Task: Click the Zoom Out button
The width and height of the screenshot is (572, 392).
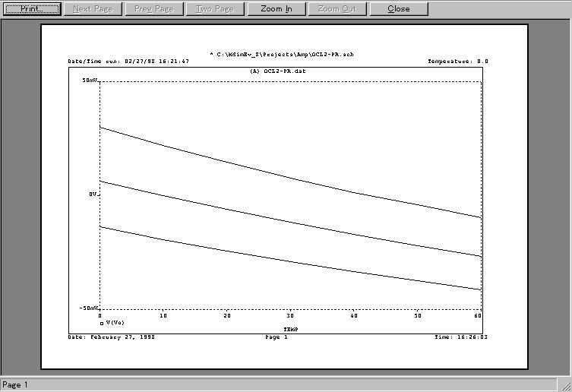Action: [x=338, y=9]
